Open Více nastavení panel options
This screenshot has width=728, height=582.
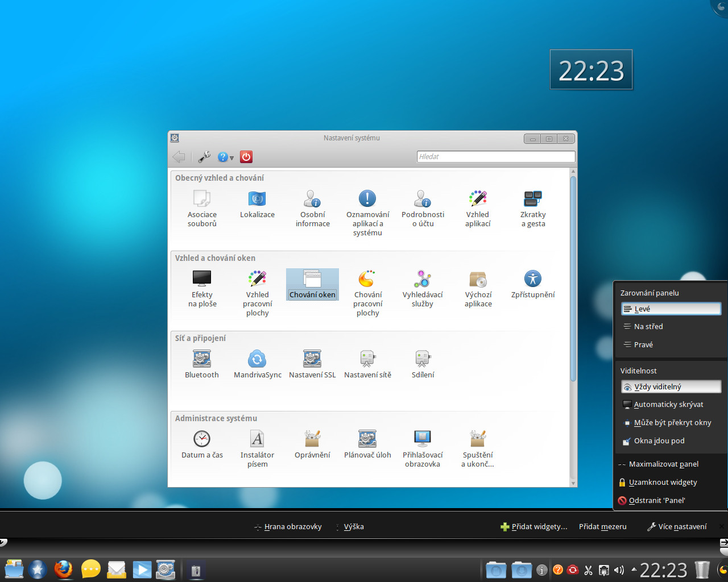[x=677, y=527]
